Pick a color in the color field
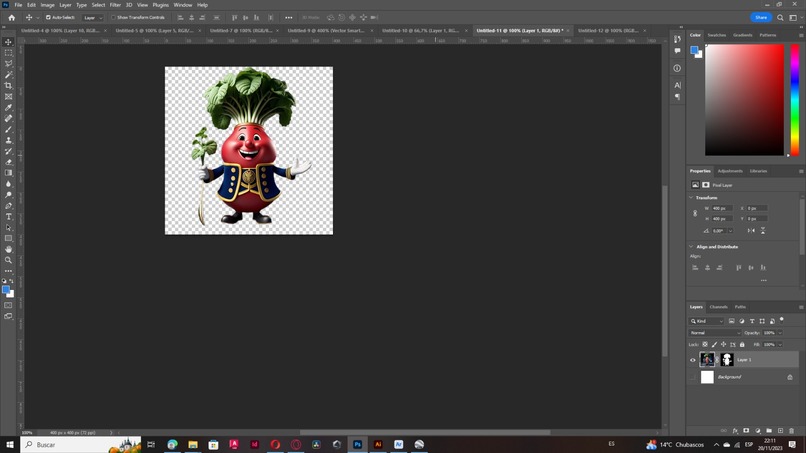 point(744,100)
